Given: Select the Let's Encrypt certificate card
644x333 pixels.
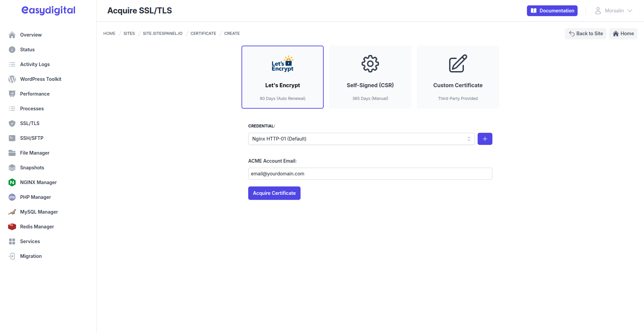Looking at the screenshot, I should tap(282, 77).
